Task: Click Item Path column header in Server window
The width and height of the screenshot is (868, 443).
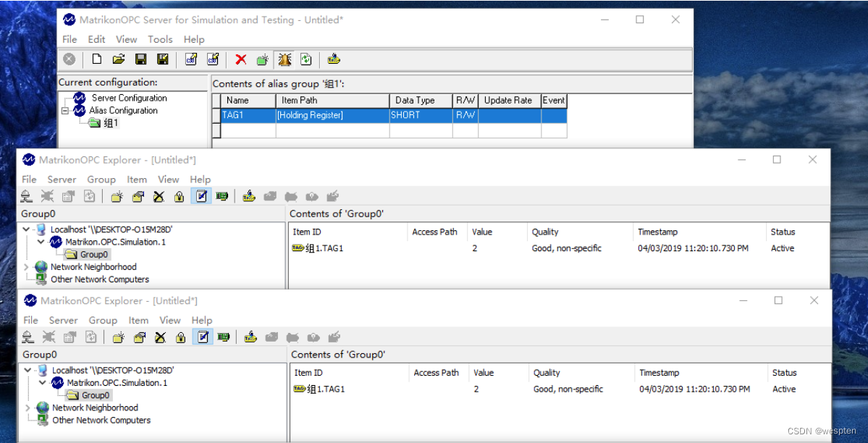Action: coord(333,100)
